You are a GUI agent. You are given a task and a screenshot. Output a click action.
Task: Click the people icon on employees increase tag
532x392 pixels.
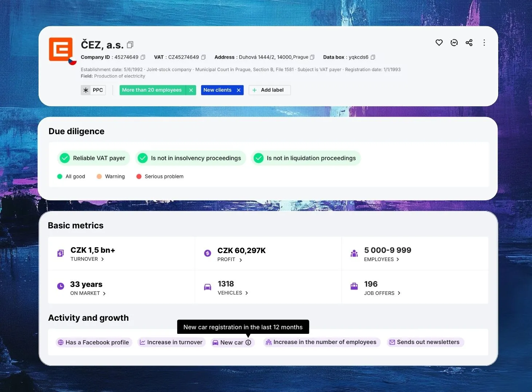269,342
